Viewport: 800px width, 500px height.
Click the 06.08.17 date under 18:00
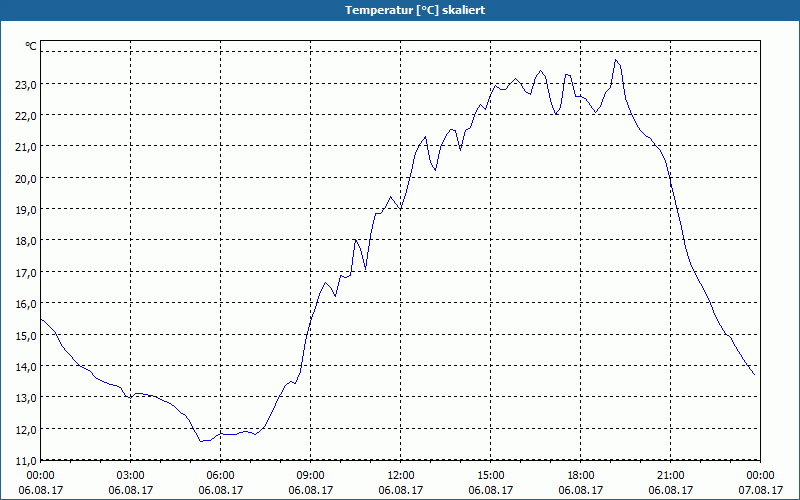(581, 490)
